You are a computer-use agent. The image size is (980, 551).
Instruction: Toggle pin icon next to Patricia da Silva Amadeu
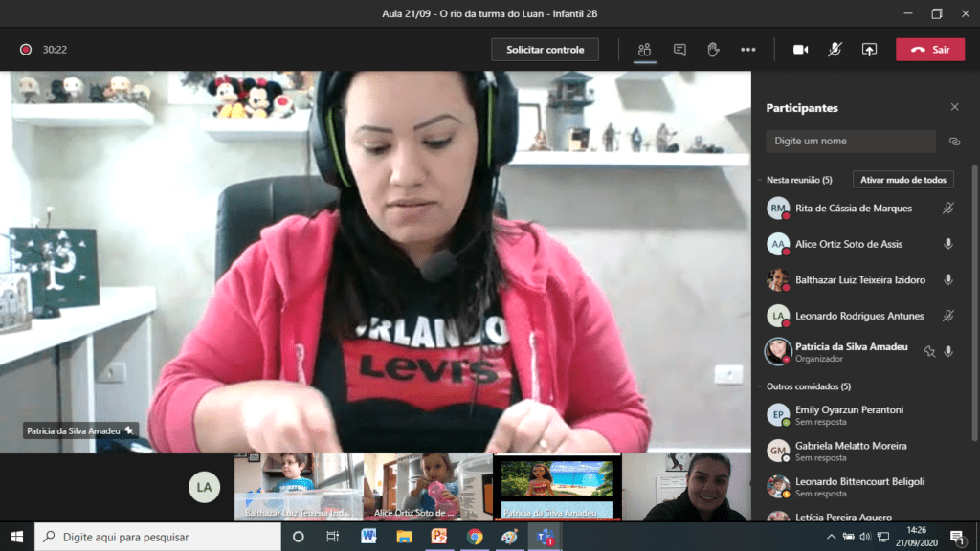tap(928, 352)
